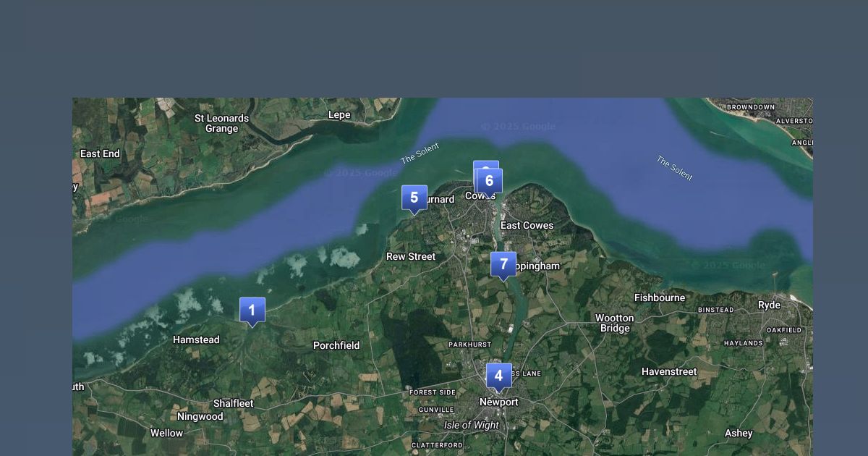This screenshot has height=456, width=868.
Task: Select map marker number 4 at Newport
Action: [x=498, y=376]
